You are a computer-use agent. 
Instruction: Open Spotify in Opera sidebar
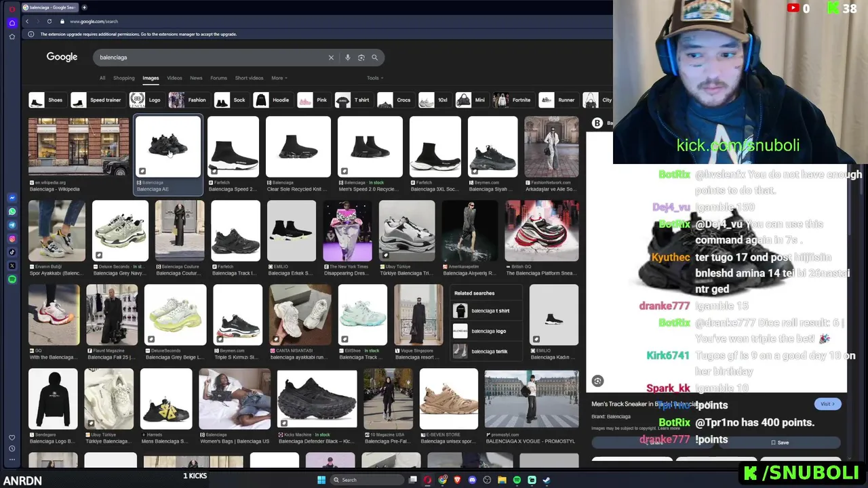[x=12, y=279]
